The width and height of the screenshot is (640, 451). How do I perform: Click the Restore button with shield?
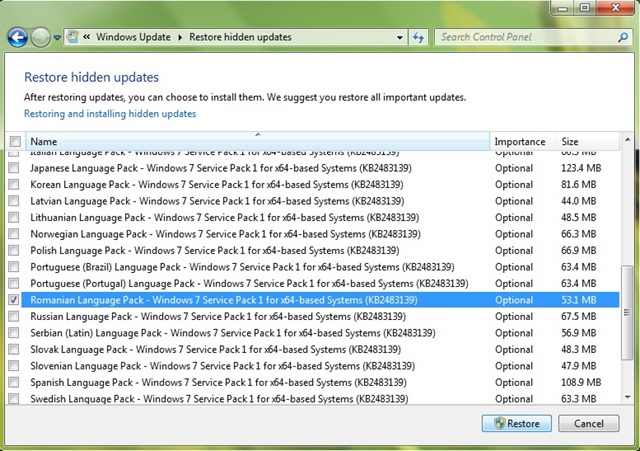517,423
